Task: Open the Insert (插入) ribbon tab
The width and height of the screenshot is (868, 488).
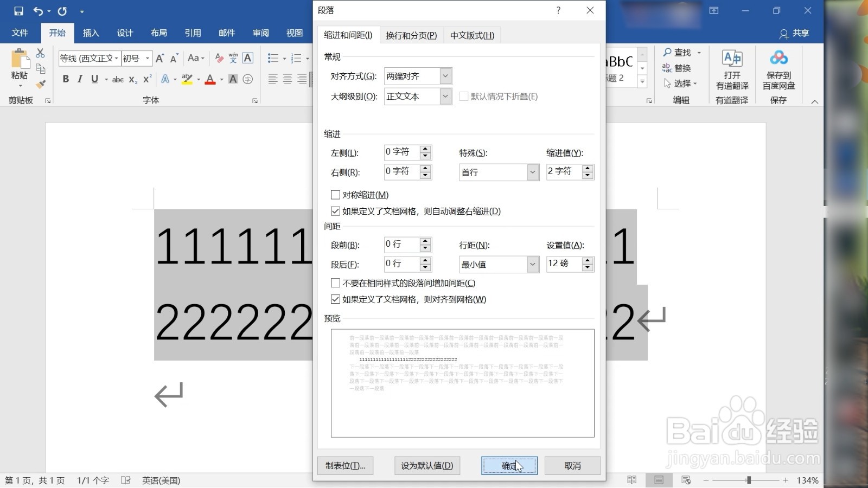Action: [91, 33]
